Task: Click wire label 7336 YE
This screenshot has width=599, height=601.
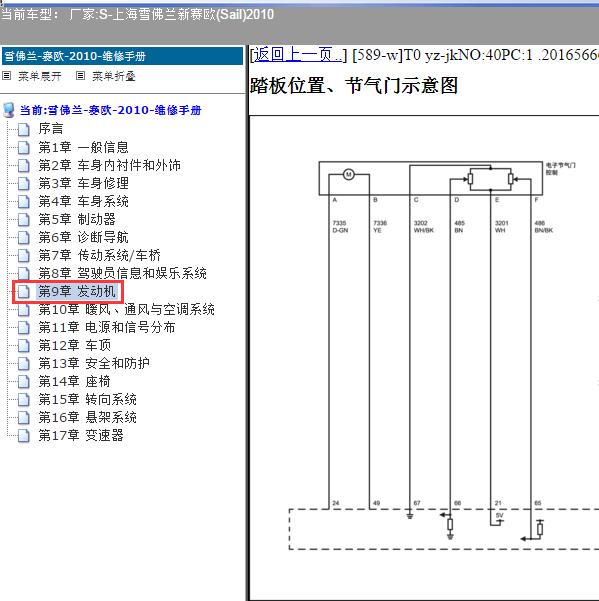Action: coord(380,227)
